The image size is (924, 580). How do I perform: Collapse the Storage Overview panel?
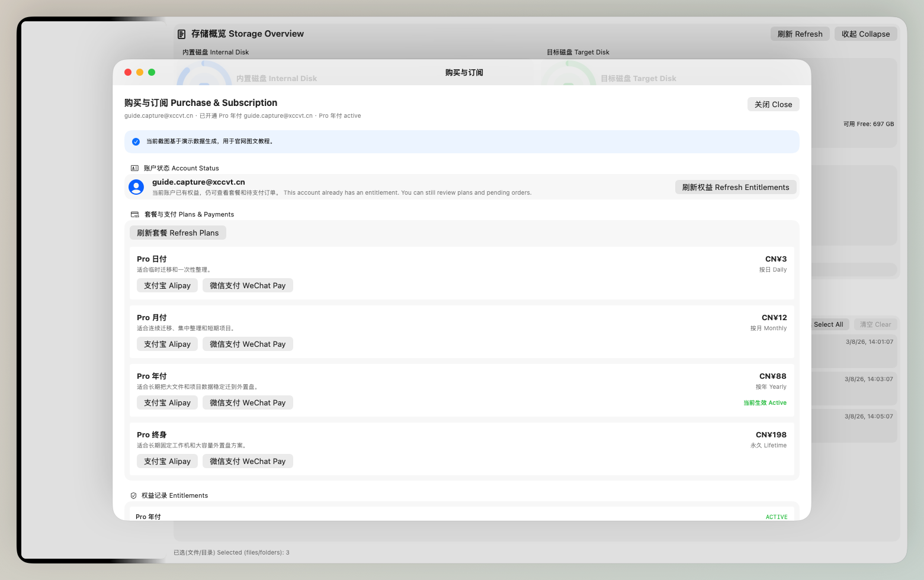865,34
